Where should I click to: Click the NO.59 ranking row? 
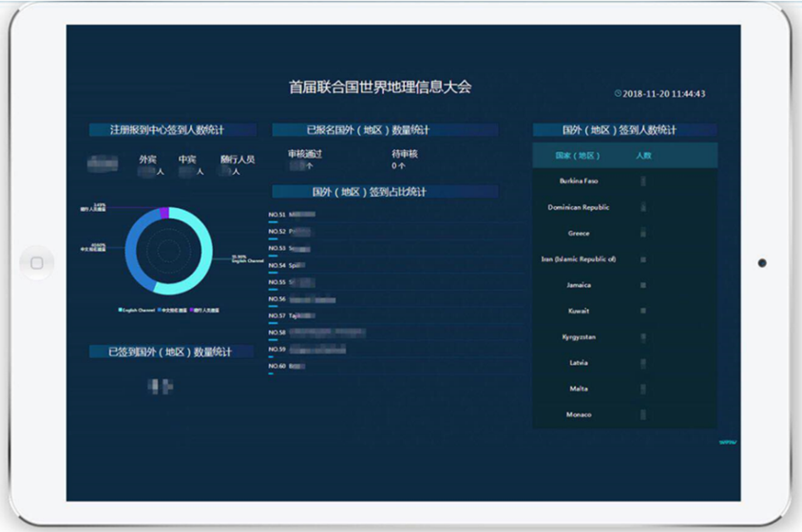click(396, 351)
